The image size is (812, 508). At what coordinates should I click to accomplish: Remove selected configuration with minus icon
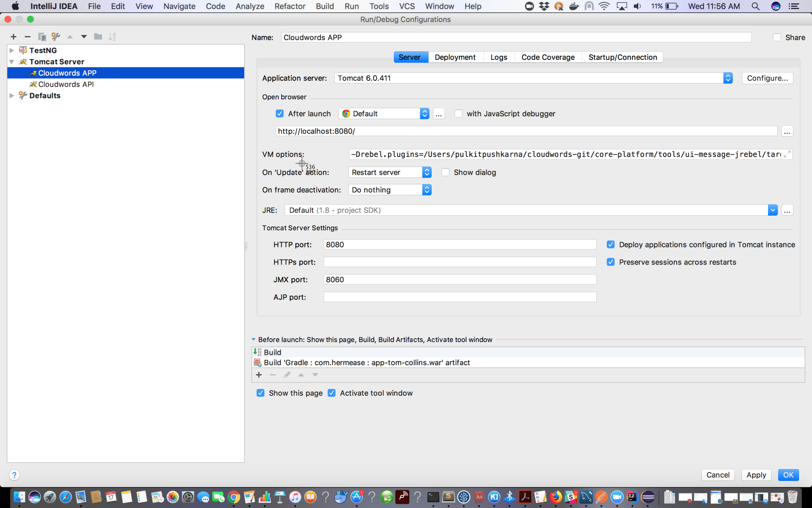pos(27,37)
